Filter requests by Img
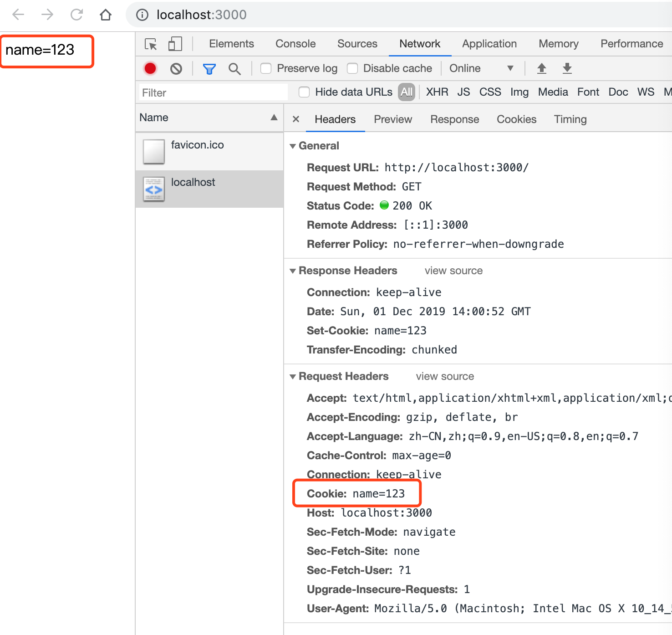This screenshot has width=672, height=635. pos(519,92)
